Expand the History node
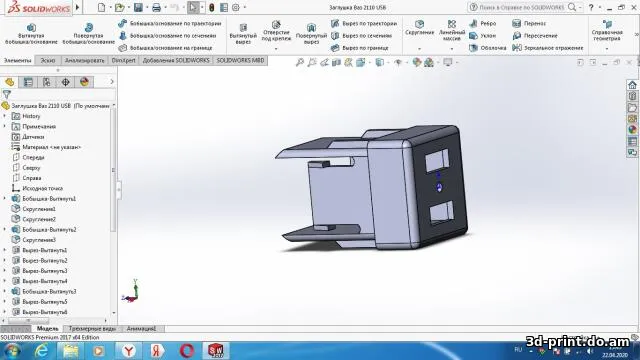Viewport: 640px width, 360px height. pyautogui.click(x=5, y=116)
